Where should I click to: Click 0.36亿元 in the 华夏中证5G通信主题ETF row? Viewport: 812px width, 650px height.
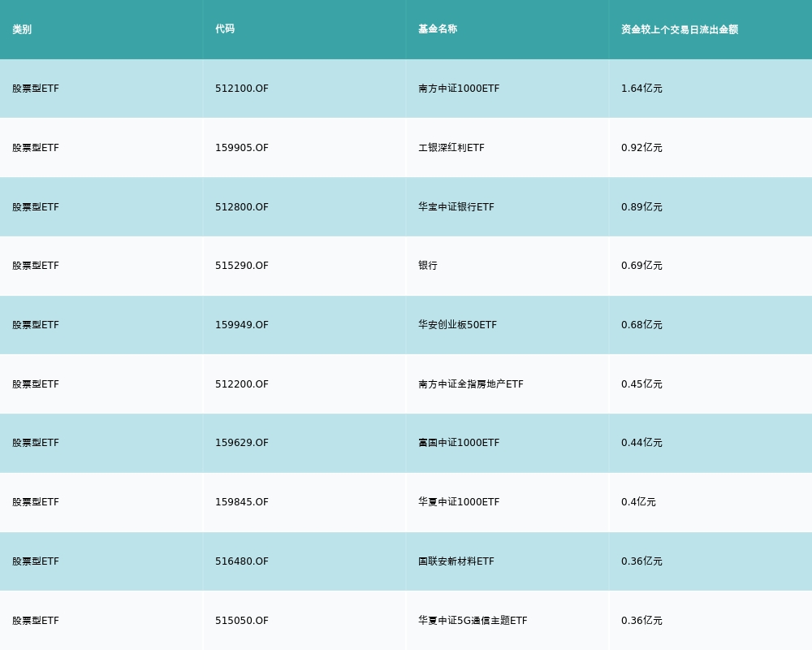[x=641, y=621]
